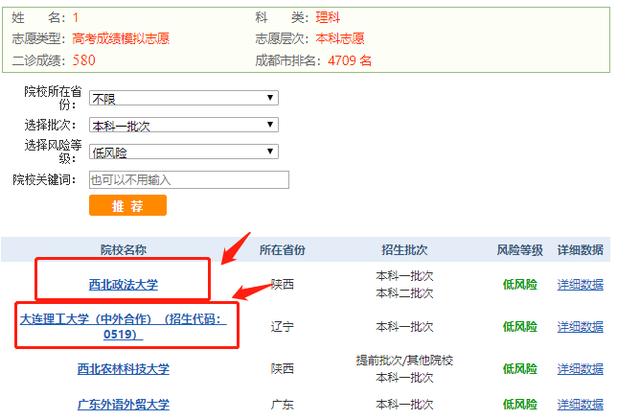This screenshot has width=640, height=420.
Task: Click 低风险 in the 大连理工大学 row
Action: click(x=520, y=327)
